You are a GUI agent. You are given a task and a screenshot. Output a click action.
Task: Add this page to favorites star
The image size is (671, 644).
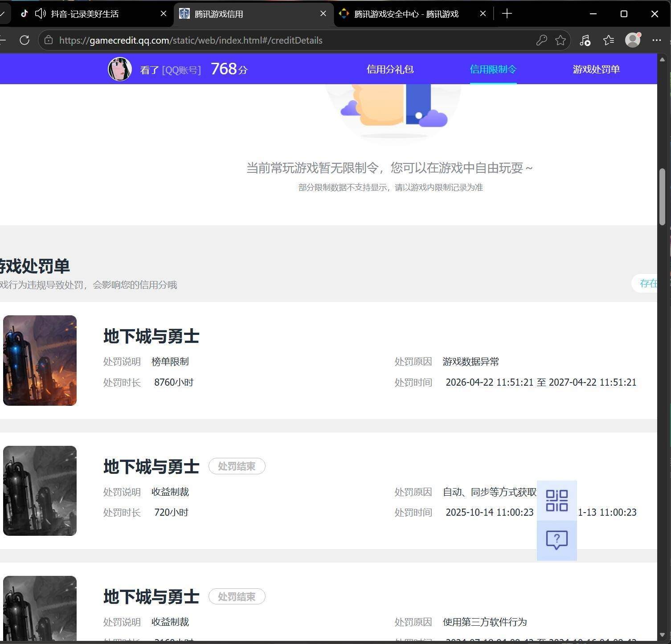click(x=561, y=40)
